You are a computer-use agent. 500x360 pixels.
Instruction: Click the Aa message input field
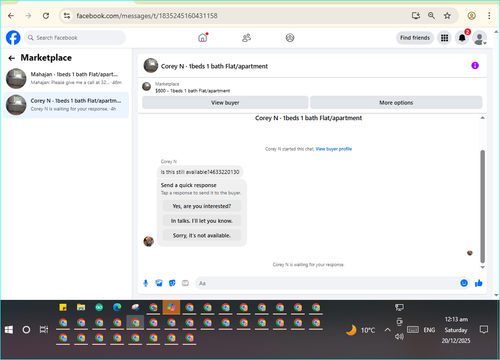coord(327,283)
